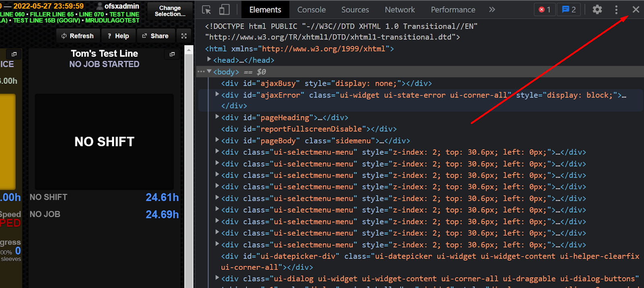The height and width of the screenshot is (288, 644).
Task: Click the yellow progress bar
Action: 8,141
